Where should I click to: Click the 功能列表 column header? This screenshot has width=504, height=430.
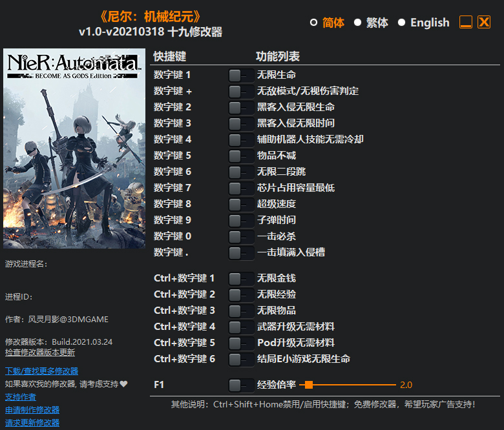(278, 57)
